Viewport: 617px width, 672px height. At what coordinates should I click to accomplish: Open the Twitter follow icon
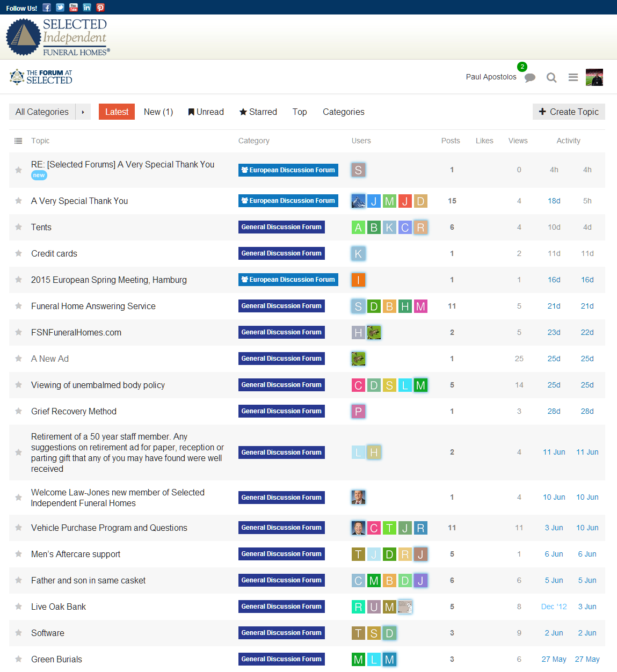tap(60, 8)
